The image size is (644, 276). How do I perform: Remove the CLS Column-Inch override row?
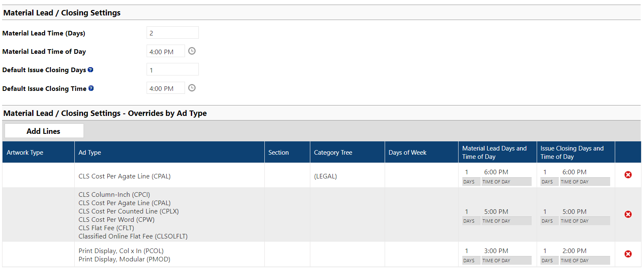click(628, 214)
